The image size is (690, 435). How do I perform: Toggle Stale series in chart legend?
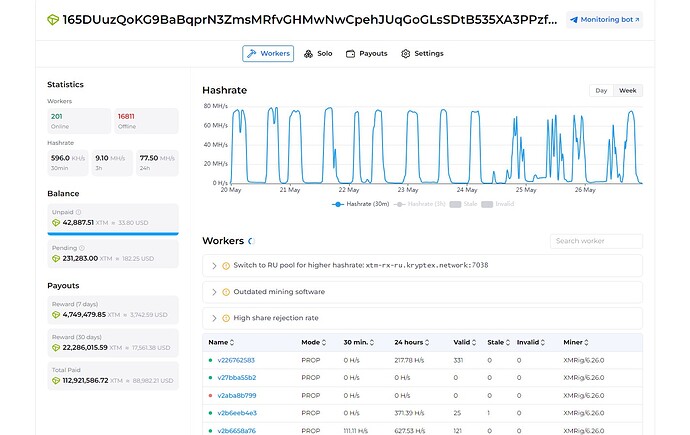tap(463, 204)
